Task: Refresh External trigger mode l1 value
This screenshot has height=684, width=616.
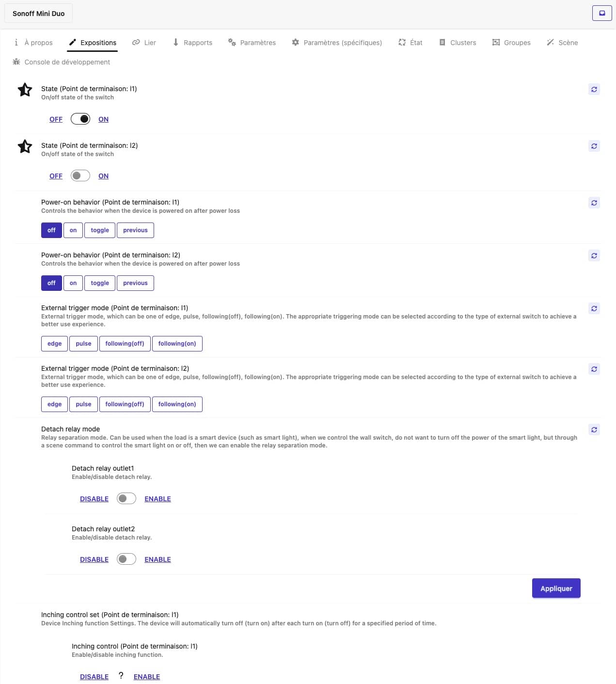Action: (594, 308)
